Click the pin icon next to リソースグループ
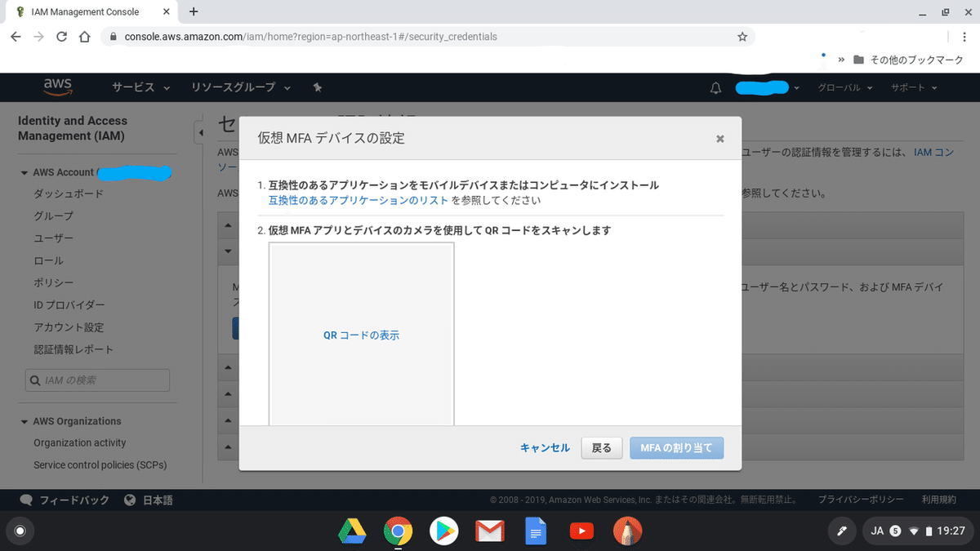 pos(317,87)
